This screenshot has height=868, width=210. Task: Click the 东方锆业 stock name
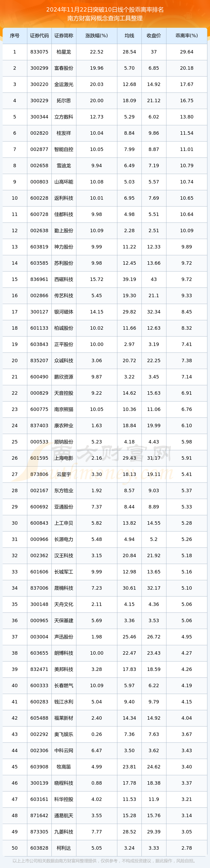(64, 491)
